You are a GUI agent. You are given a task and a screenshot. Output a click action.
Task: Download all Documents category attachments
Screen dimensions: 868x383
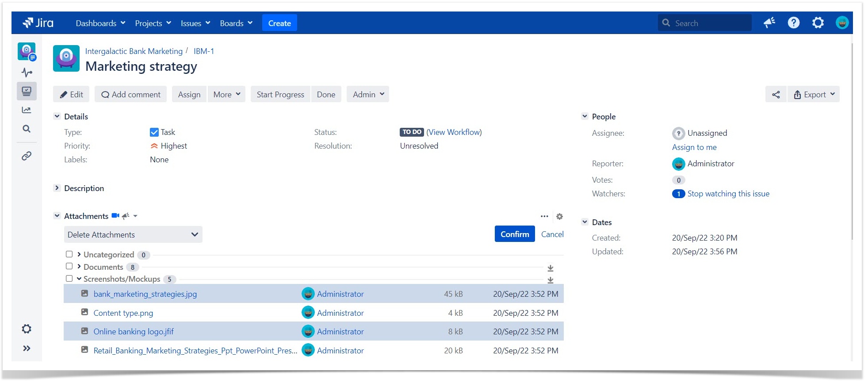(x=551, y=268)
